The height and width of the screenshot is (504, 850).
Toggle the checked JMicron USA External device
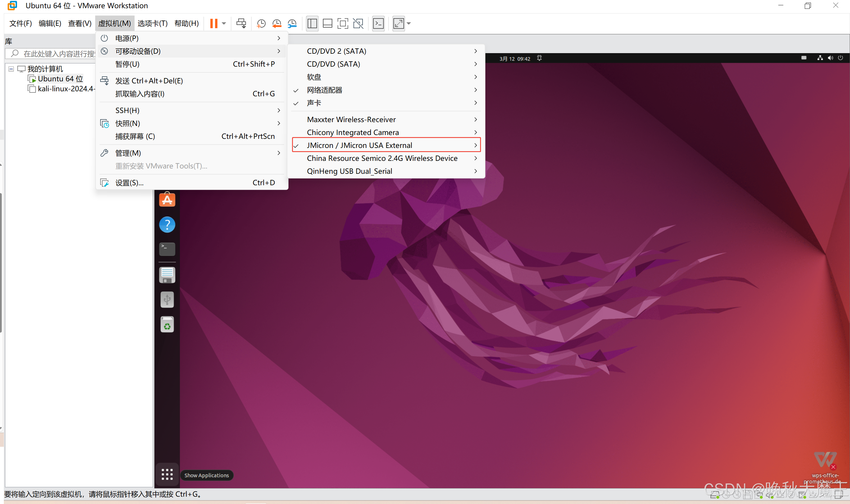[359, 145]
